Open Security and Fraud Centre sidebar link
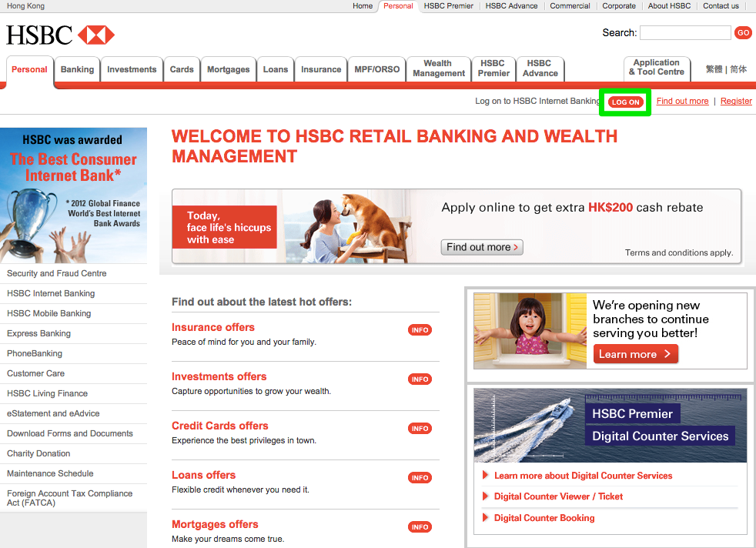Image resolution: width=756 pixels, height=548 pixels. click(x=56, y=273)
